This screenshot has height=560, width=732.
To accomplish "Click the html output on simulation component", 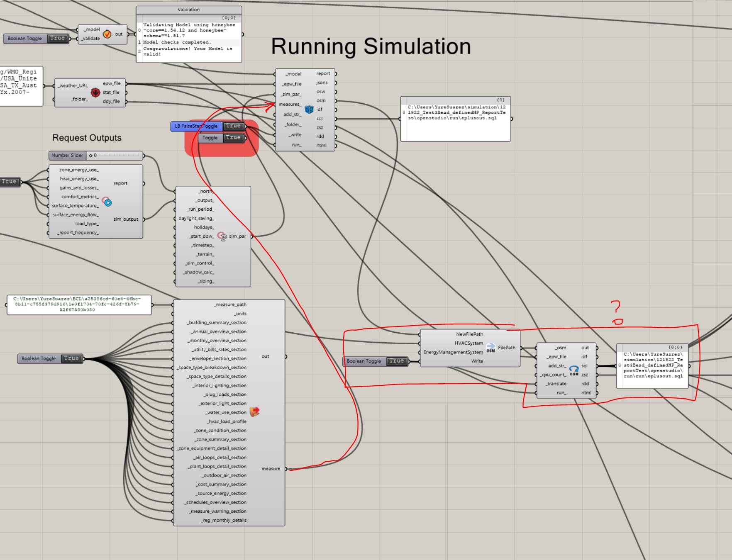I will tap(321, 146).
